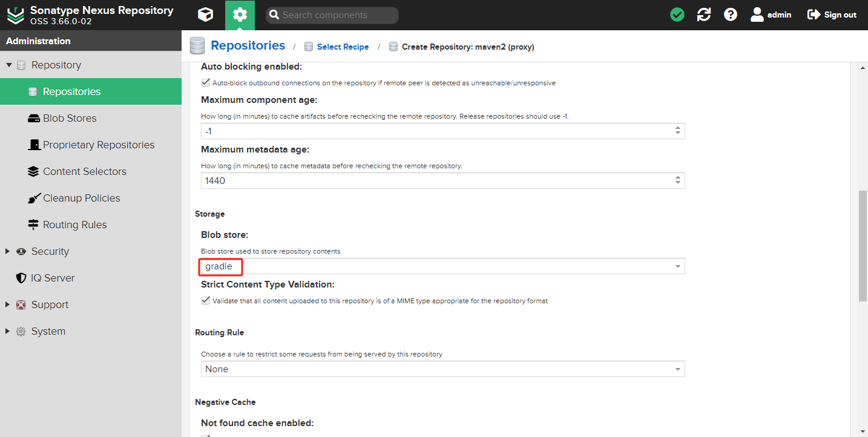Select Routing Rules menu item
868x437 pixels.
pyautogui.click(x=74, y=225)
